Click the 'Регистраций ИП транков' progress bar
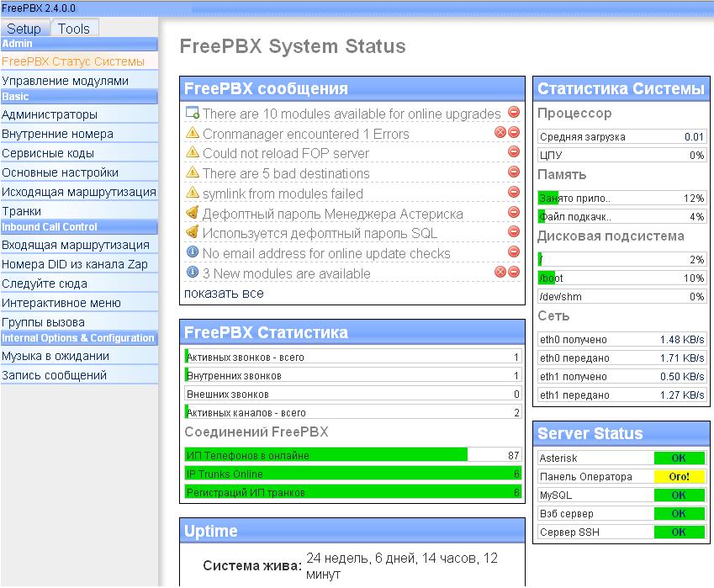This screenshot has width=714, height=588. pos(353,492)
